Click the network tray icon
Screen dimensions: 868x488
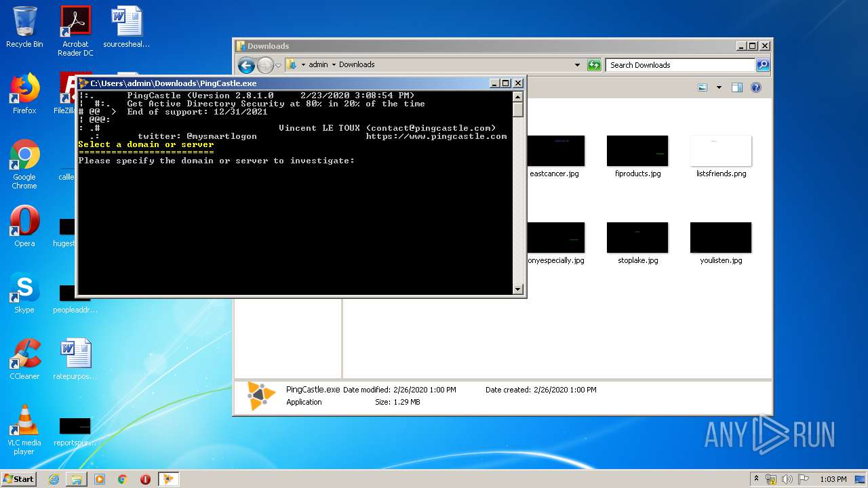pos(771,479)
